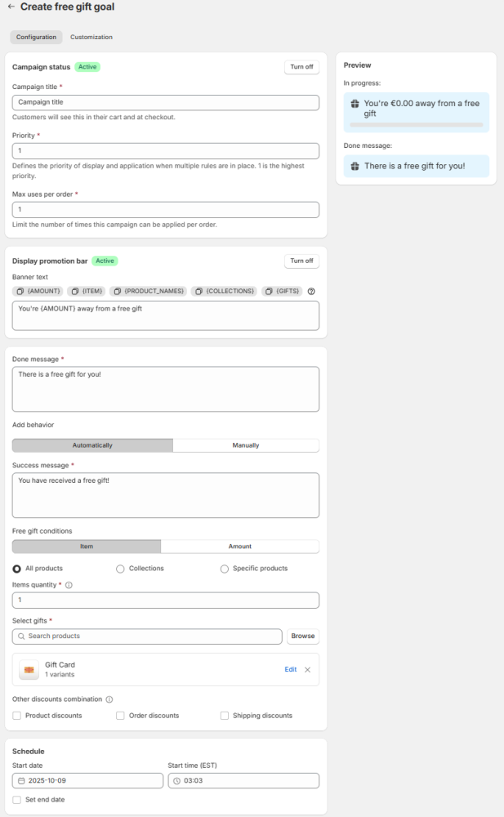Enable the Product discounts checkbox

click(17, 716)
